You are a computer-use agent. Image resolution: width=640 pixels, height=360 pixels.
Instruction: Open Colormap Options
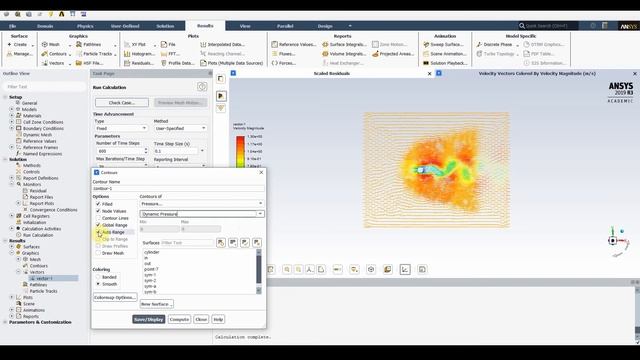point(115,297)
